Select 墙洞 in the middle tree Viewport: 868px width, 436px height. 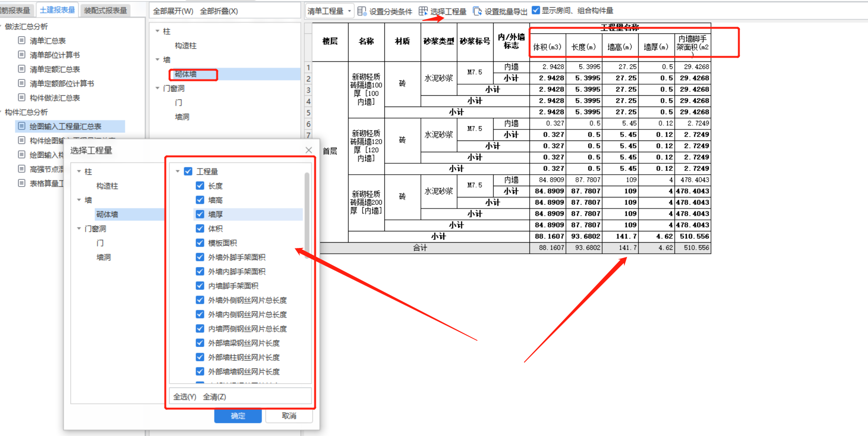click(182, 117)
